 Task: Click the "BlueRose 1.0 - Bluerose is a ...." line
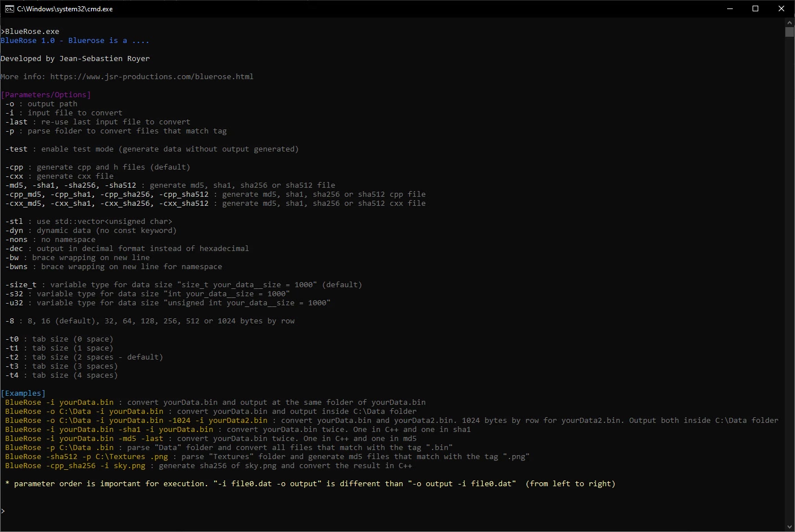75,40
